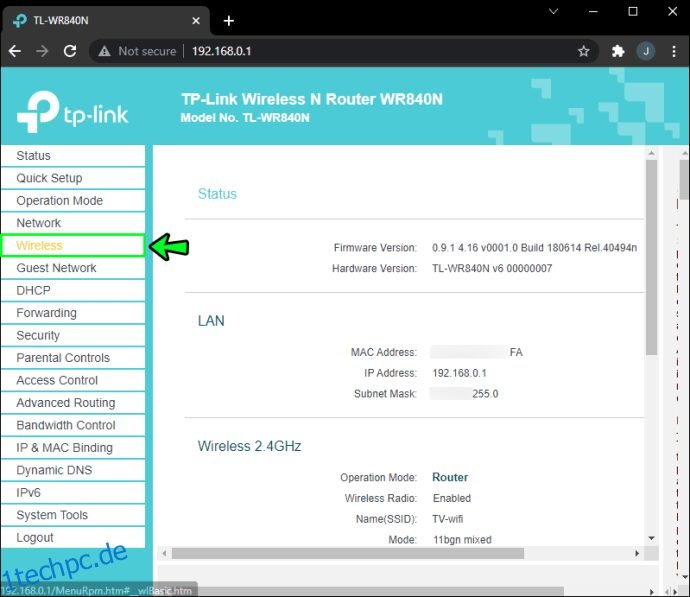Image resolution: width=690 pixels, height=597 pixels.
Task: Click the status frame scroll down arrow
Action: [x=651, y=538]
